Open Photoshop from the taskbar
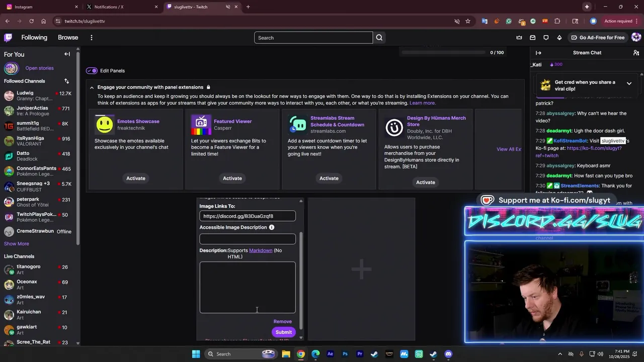Image resolution: width=644 pixels, height=362 pixels. (x=345, y=354)
